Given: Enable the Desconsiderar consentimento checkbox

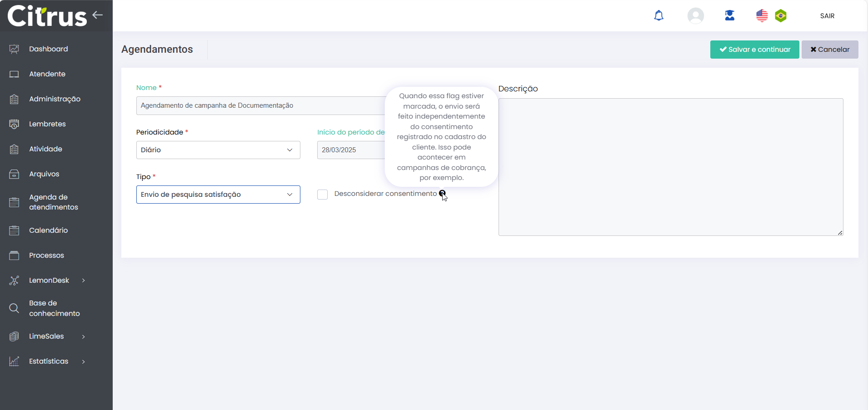Looking at the screenshot, I should [x=322, y=195].
